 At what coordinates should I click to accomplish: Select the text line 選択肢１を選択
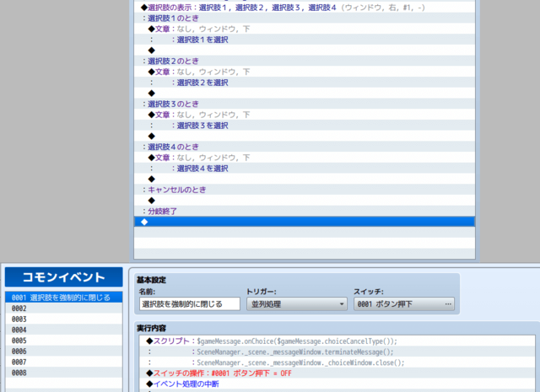(x=305, y=40)
